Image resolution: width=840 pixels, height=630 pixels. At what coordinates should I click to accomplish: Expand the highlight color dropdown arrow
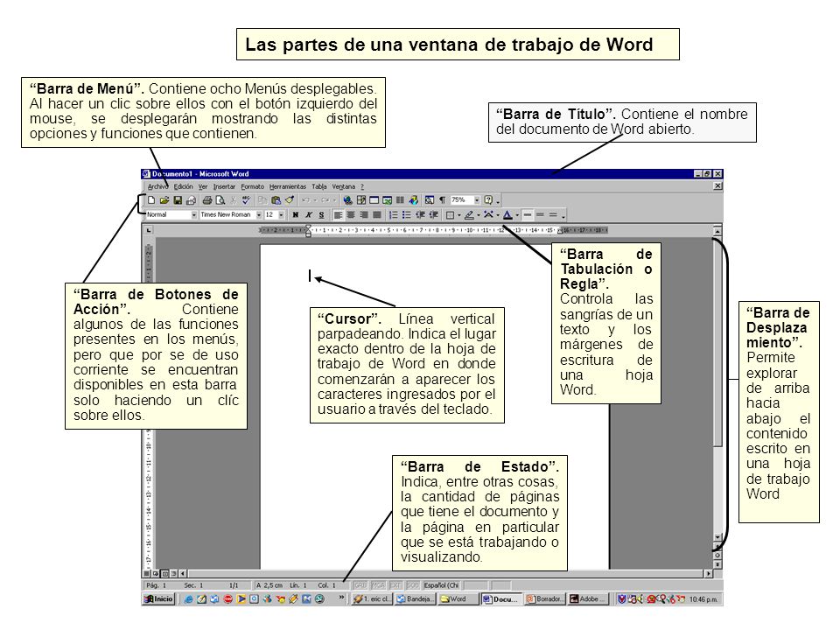pyautogui.click(x=479, y=215)
